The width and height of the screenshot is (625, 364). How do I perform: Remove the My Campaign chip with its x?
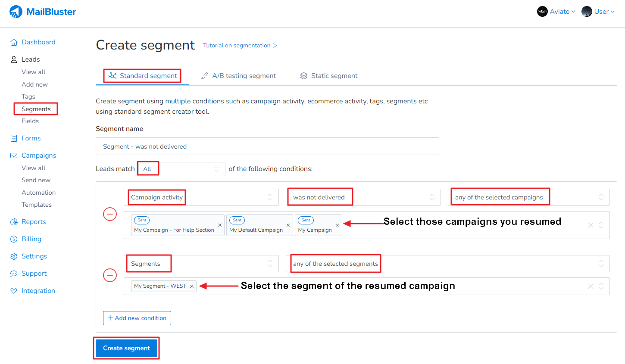337,225
